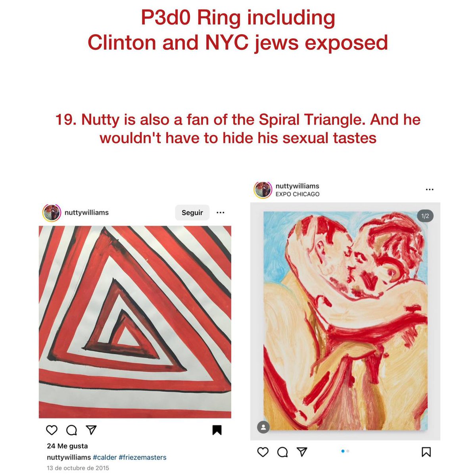Image resolution: width=476 pixels, height=476 pixels.
Task: Open the #friezemasters hashtag link
Action: [x=142, y=457]
